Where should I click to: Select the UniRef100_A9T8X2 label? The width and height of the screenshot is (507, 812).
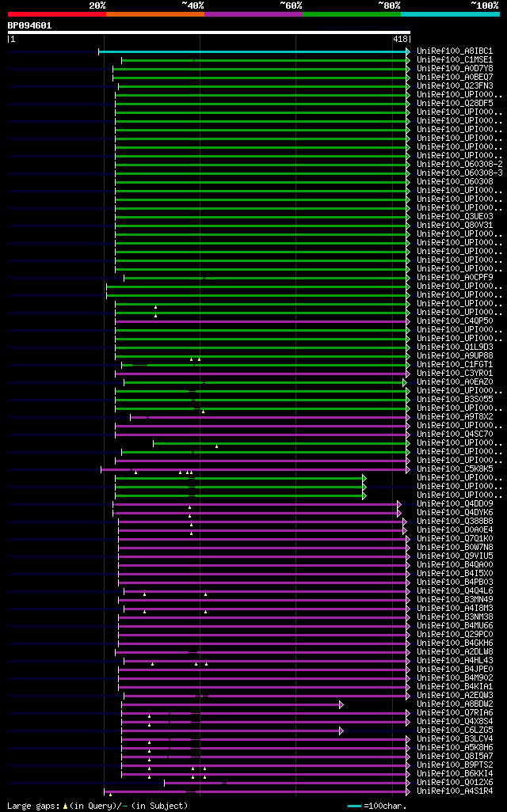click(x=455, y=417)
